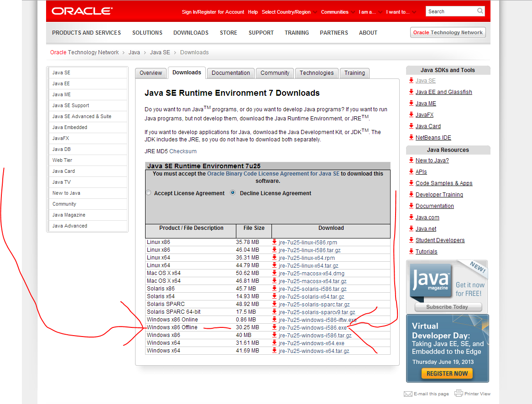Screen dimensions: 532x404
Task: Click red arrow icon beside Java.com link
Action: [x=411, y=217]
